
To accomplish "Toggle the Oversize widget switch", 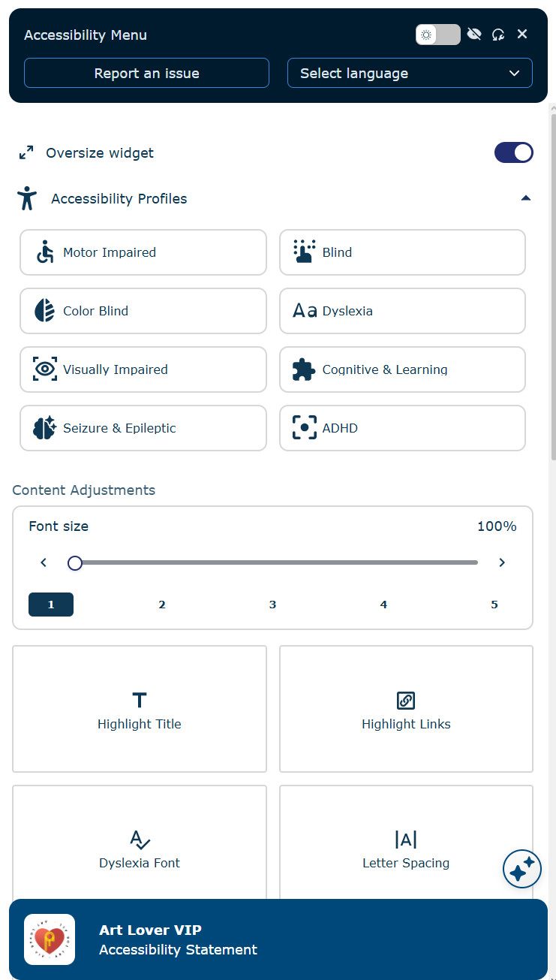I will coord(514,152).
